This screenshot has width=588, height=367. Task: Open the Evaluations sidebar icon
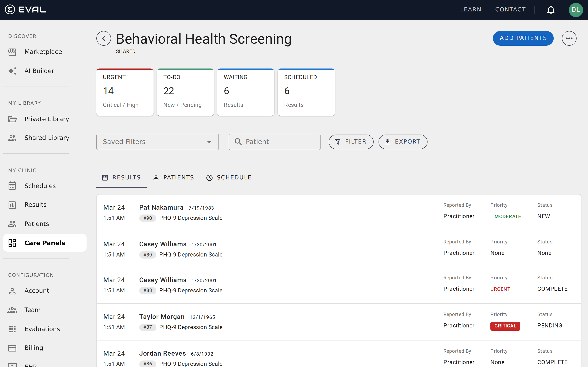12,329
